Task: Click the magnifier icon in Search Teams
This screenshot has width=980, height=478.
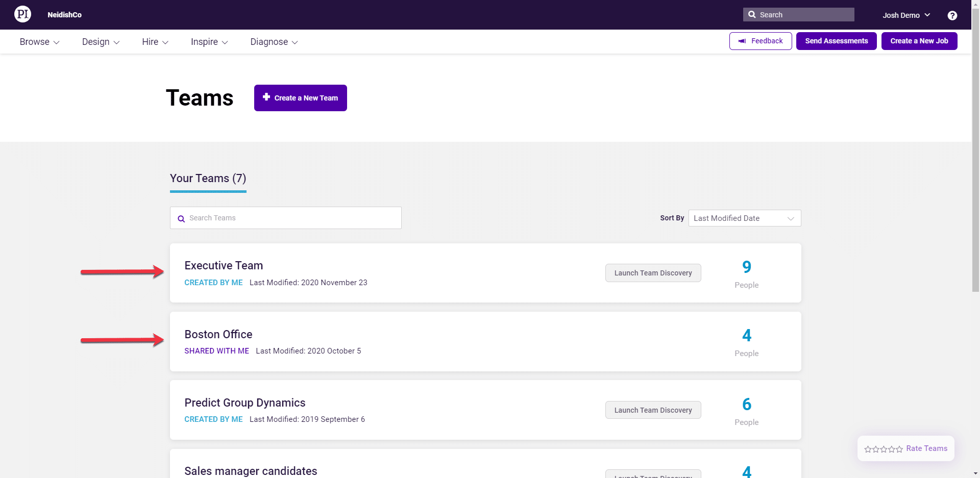Action: pyautogui.click(x=181, y=219)
